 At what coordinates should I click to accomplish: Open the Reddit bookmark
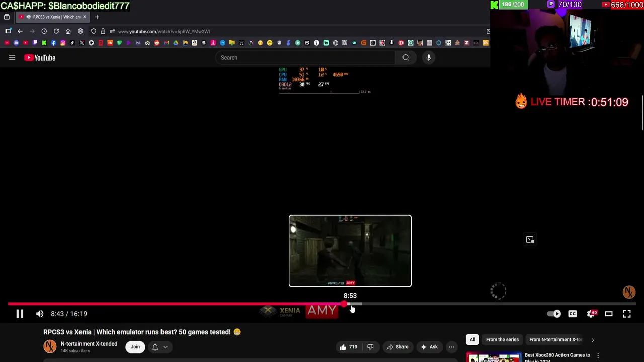(x=157, y=43)
